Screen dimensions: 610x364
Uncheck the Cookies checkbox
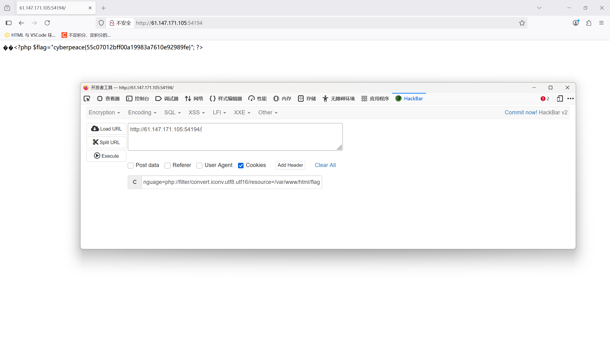(x=241, y=166)
